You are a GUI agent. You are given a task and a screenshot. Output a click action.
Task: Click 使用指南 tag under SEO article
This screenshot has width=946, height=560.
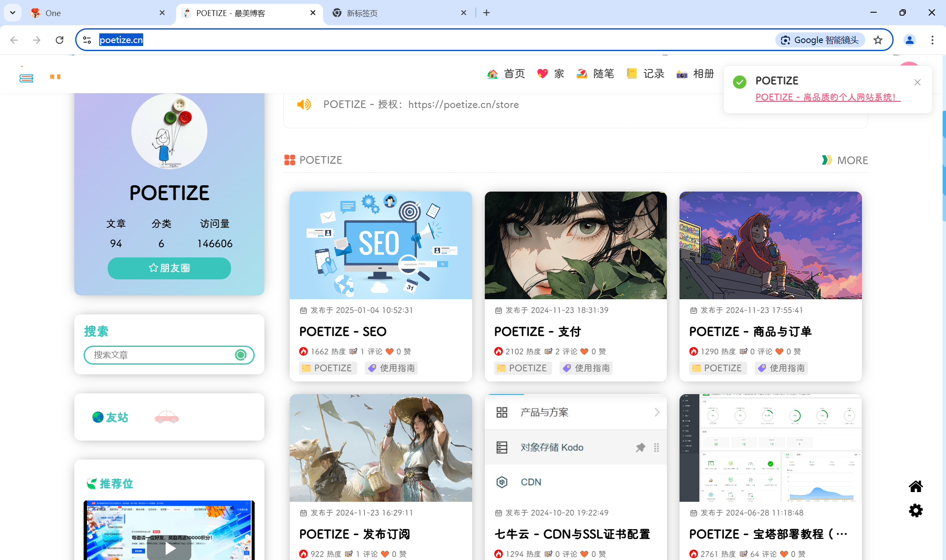click(392, 368)
